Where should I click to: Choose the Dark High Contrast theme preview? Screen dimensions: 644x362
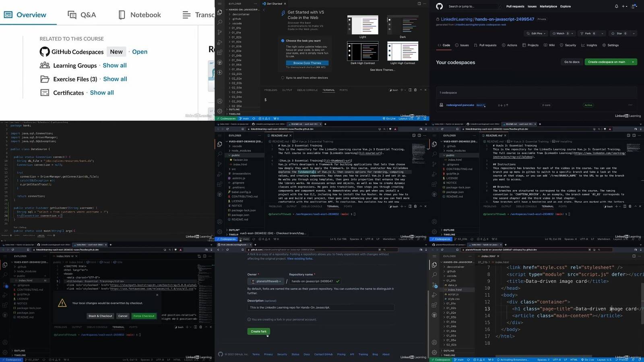[363, 51]
